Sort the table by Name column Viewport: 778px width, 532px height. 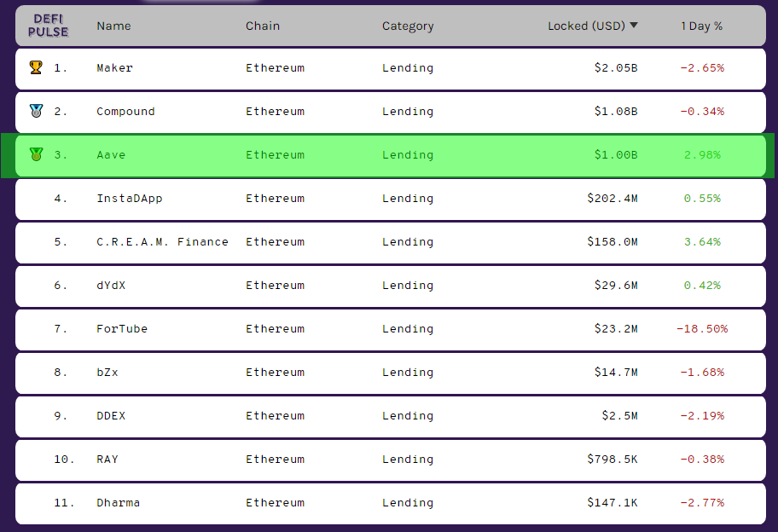point(113,26)
